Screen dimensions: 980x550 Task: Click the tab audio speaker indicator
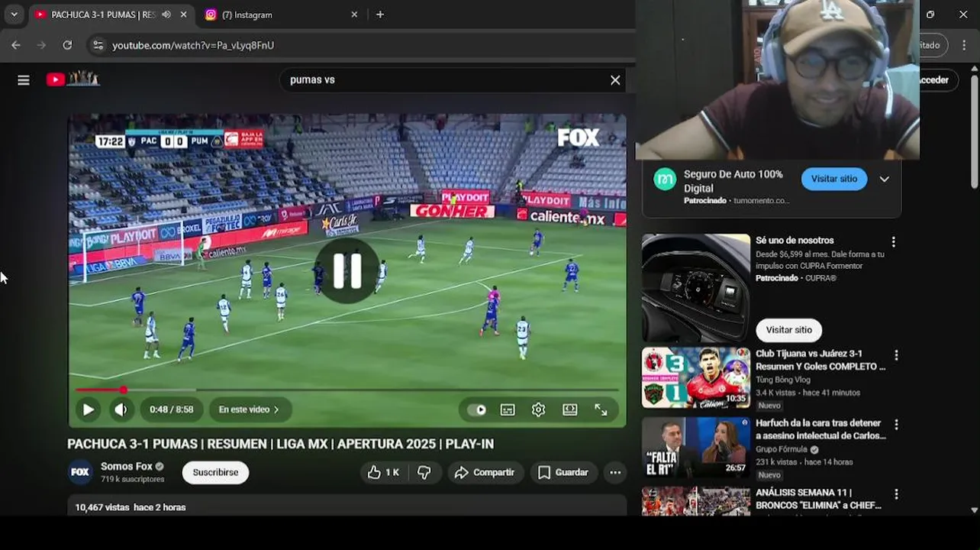coord(166,15)
